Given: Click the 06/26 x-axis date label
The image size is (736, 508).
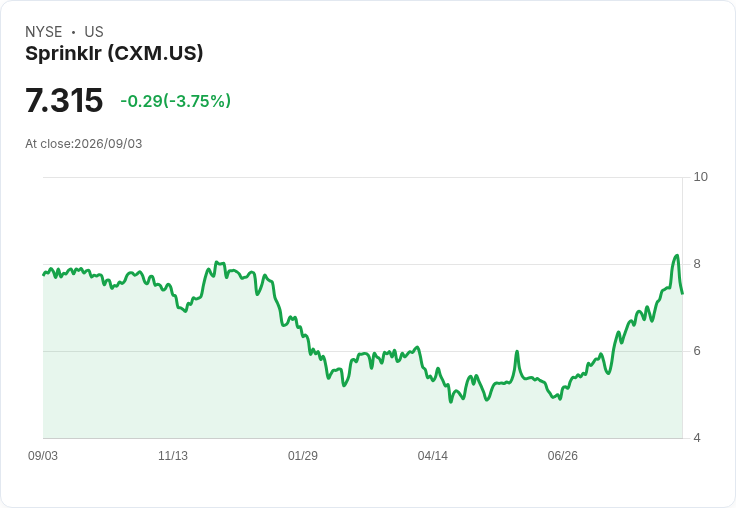Looking at the screenshot, I should [x=562, y=455].
